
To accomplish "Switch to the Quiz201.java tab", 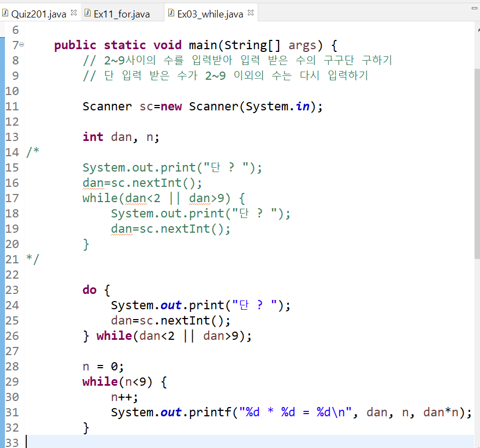I will click(x=39, y=14).
